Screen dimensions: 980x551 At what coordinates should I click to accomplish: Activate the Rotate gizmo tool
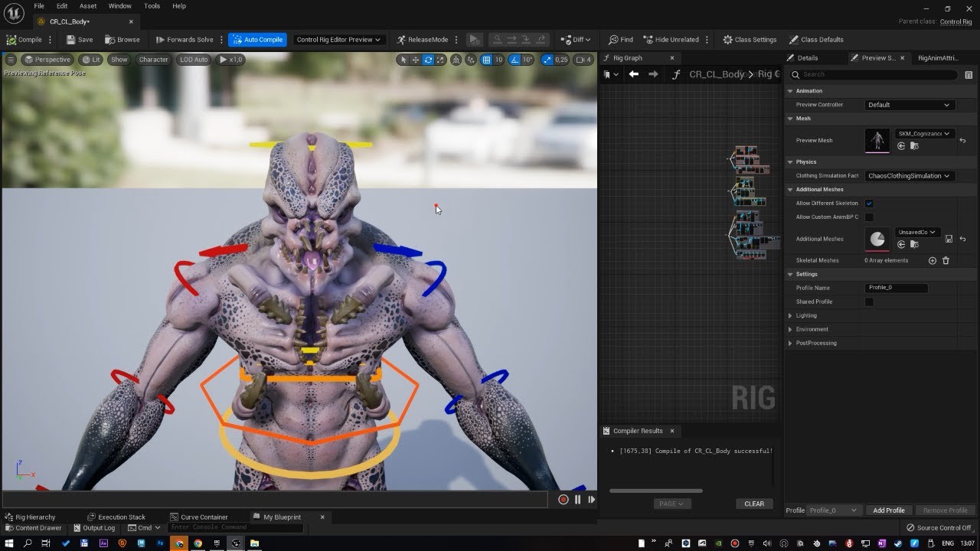(428, 60)
